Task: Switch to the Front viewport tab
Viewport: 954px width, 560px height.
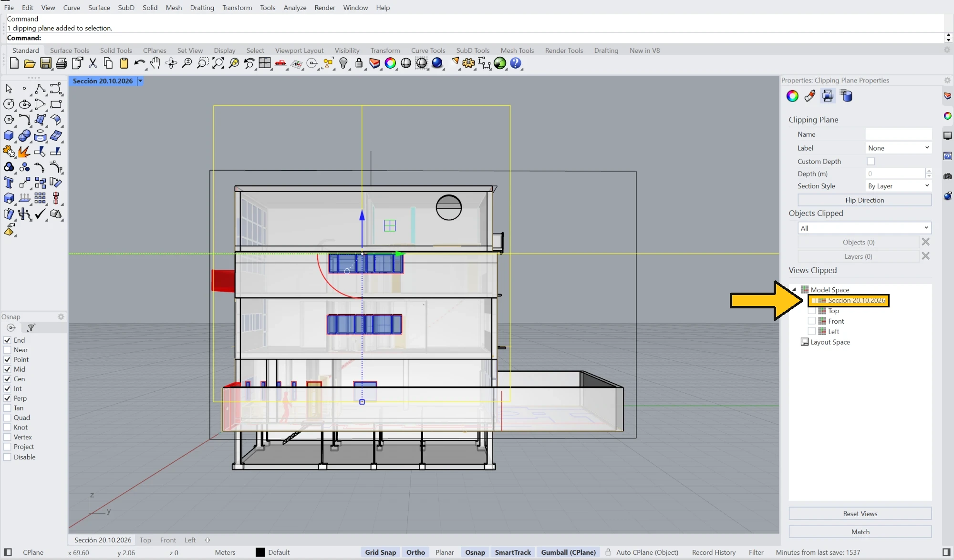Action: [x=168, y=540]
